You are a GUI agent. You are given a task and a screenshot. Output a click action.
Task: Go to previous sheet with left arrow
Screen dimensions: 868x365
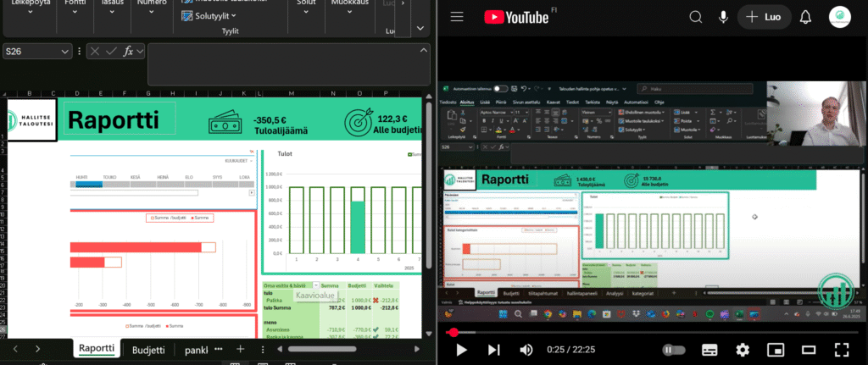point(15,349)
